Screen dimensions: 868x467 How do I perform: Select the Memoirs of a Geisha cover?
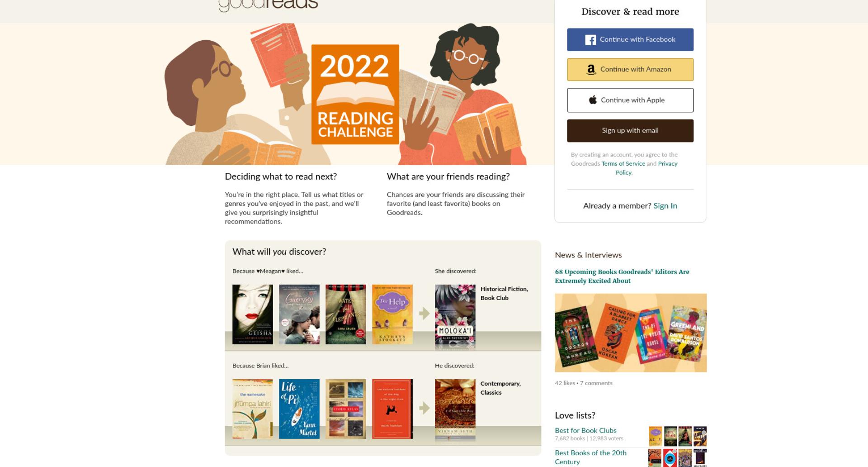tap(253, 315)
